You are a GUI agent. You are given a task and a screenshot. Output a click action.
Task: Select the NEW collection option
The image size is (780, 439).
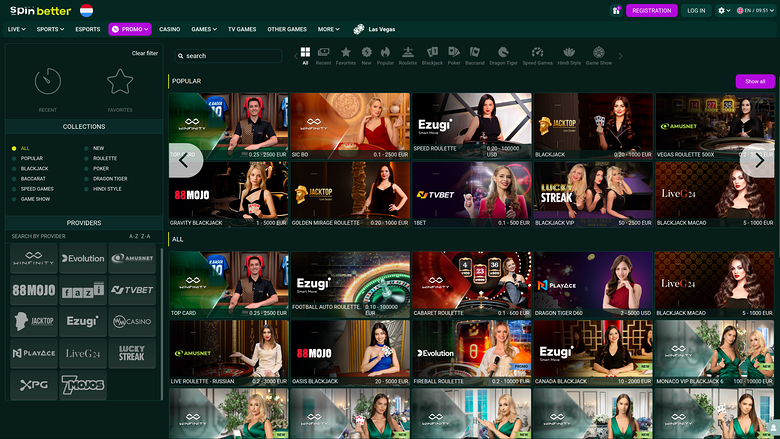coord(94,148)
